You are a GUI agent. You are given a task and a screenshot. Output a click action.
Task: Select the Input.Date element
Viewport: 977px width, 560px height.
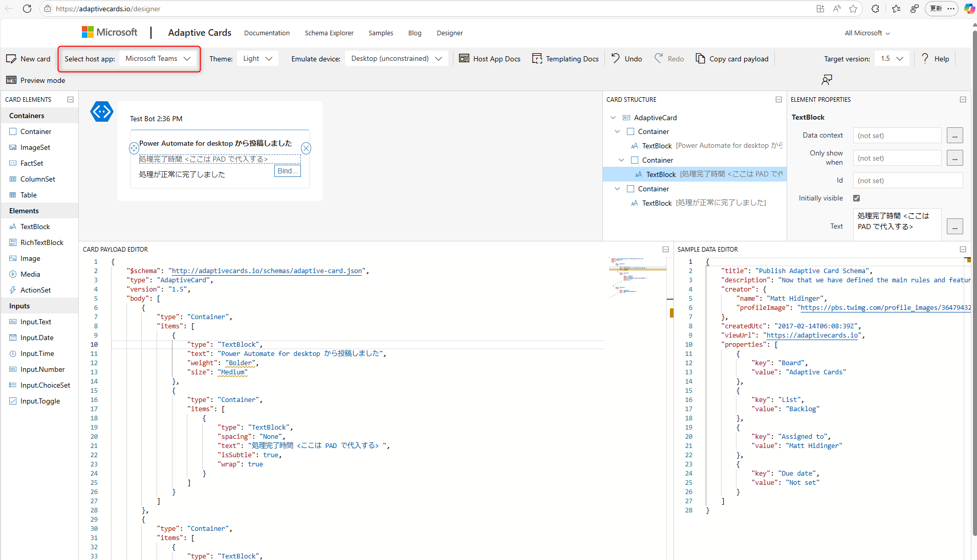point(39,338)
